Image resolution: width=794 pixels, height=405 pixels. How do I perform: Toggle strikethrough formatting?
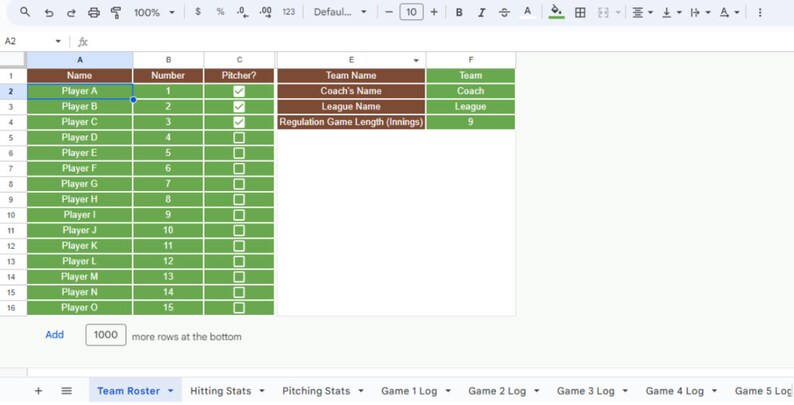tap(504, 13)
